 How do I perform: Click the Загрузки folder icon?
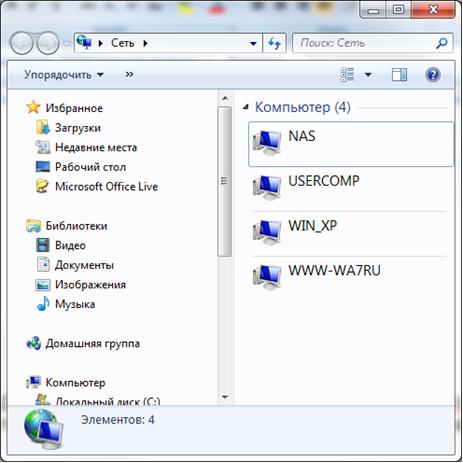pos(43,127)
